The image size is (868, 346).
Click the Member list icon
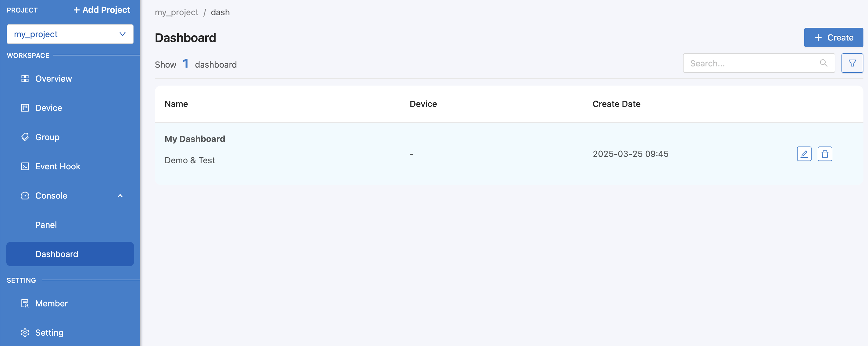pos(25,304)
